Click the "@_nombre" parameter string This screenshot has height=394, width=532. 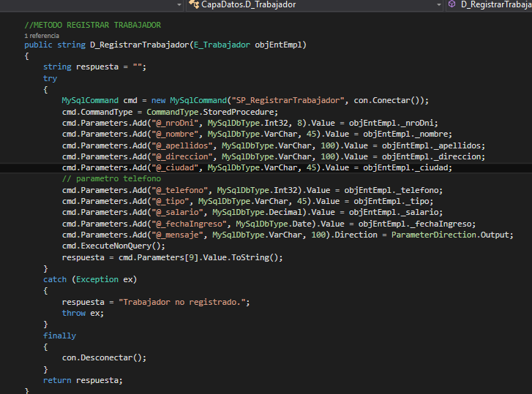point(175,135)
